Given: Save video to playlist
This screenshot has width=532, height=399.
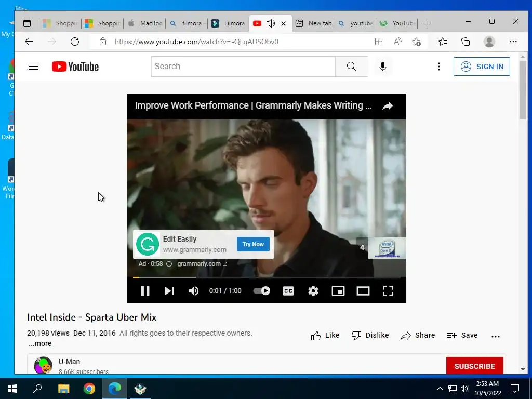Looking at the screenshot, I should (462, 335).
